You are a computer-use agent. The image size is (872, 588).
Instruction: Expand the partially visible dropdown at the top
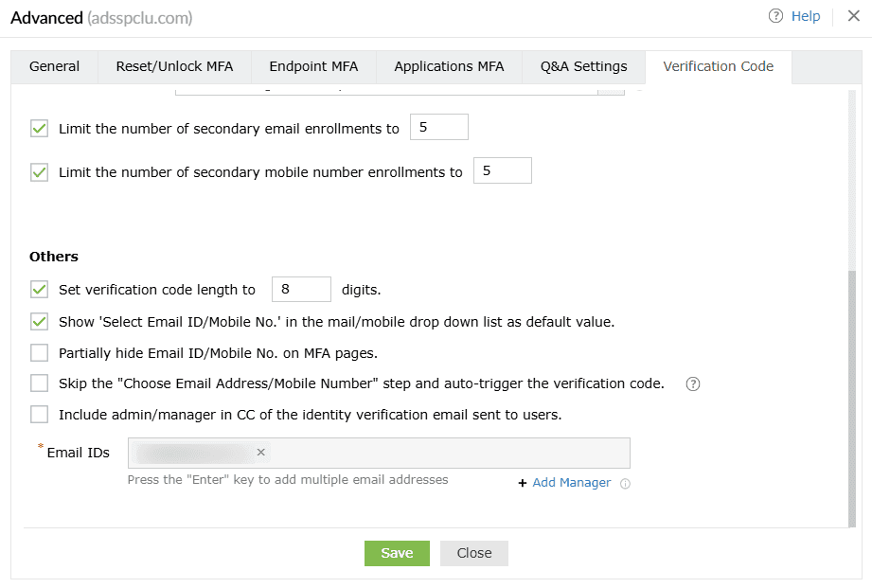tap(613, 89)
